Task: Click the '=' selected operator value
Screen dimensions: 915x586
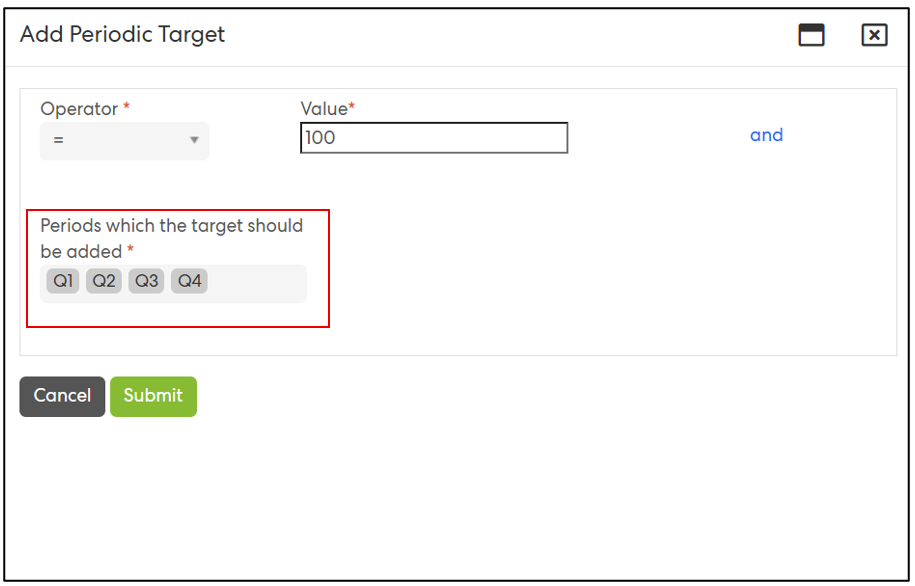Action: point(59,141)
